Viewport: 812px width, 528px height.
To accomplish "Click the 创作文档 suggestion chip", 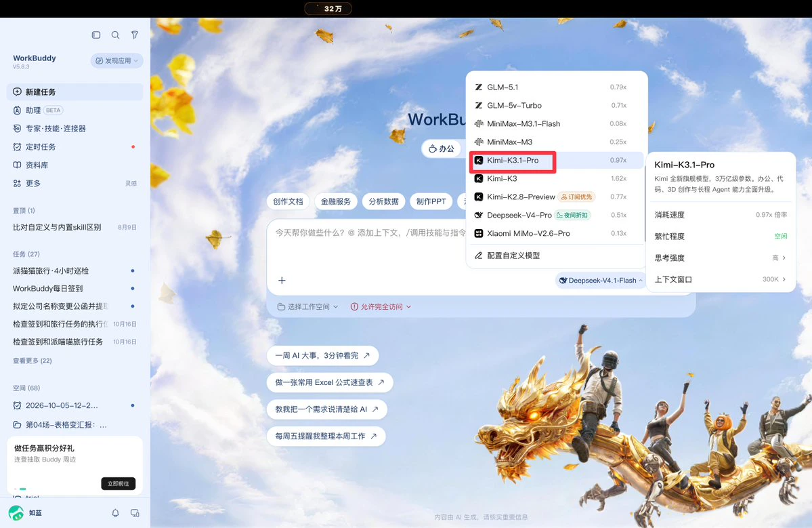I will pyautogui.click(x=288, y=201).
